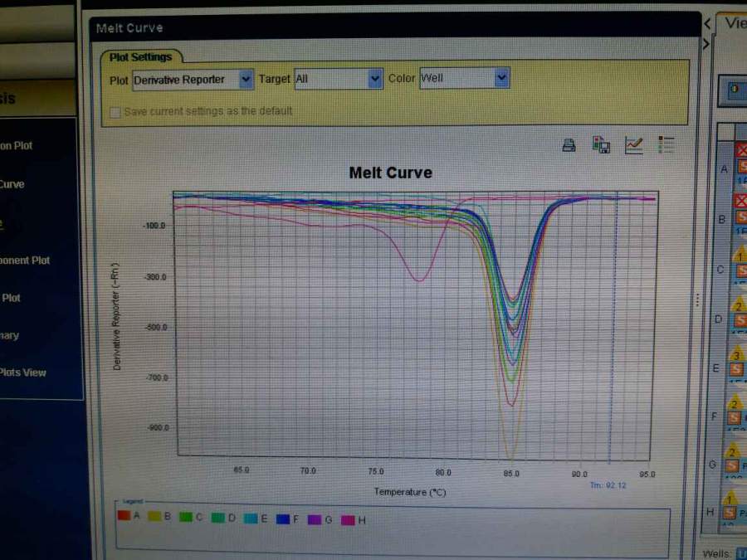The width and height of the screenshot is (747, 560).
Task: Open the Melt Curve sidebar item
Action: 12,184
